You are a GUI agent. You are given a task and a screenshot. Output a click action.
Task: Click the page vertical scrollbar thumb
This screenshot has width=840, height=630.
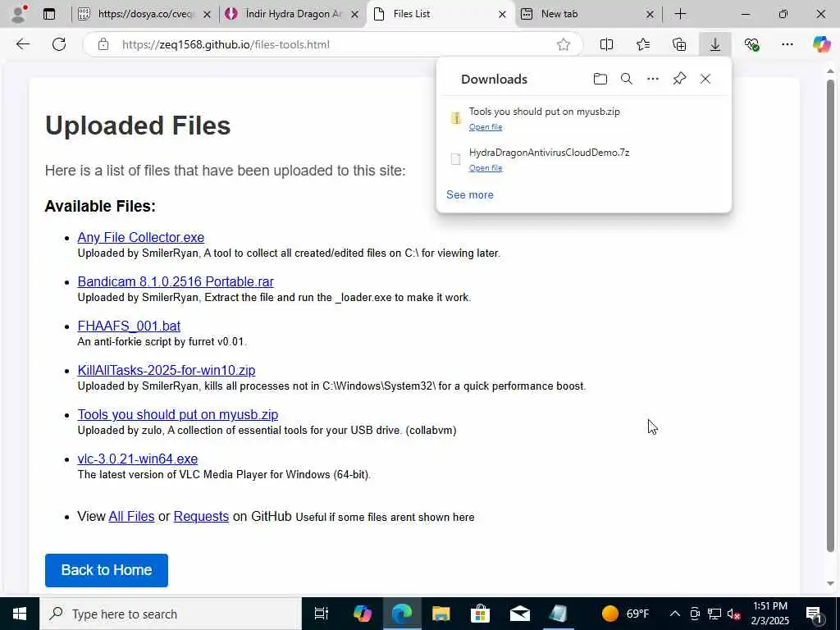coord(830,316)
